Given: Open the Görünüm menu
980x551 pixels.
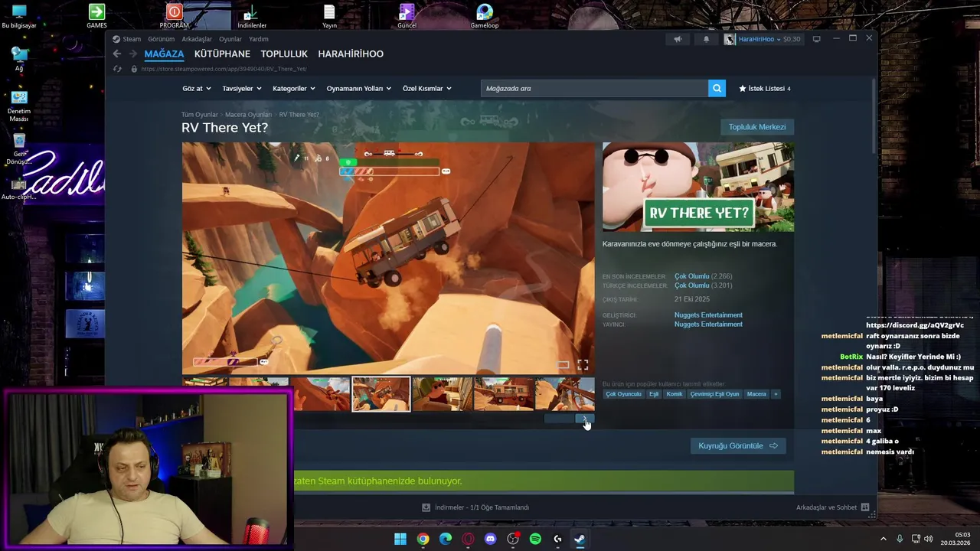Looking at the screenshot, I should tap(161, 39).
